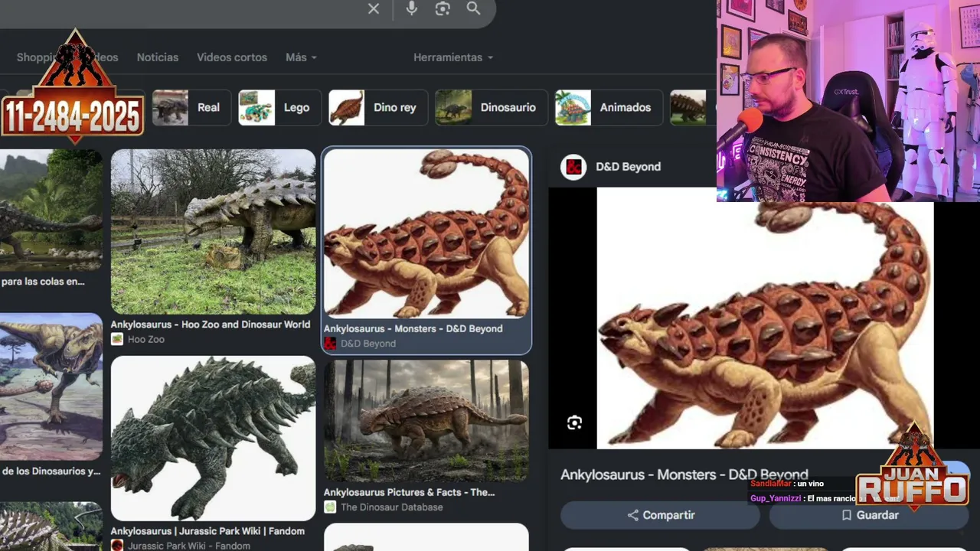Open 'Ankylosaurus | Jurassic Park Wiki | Fandom' title
Screen dimensions: 980x551
(207, 531)
